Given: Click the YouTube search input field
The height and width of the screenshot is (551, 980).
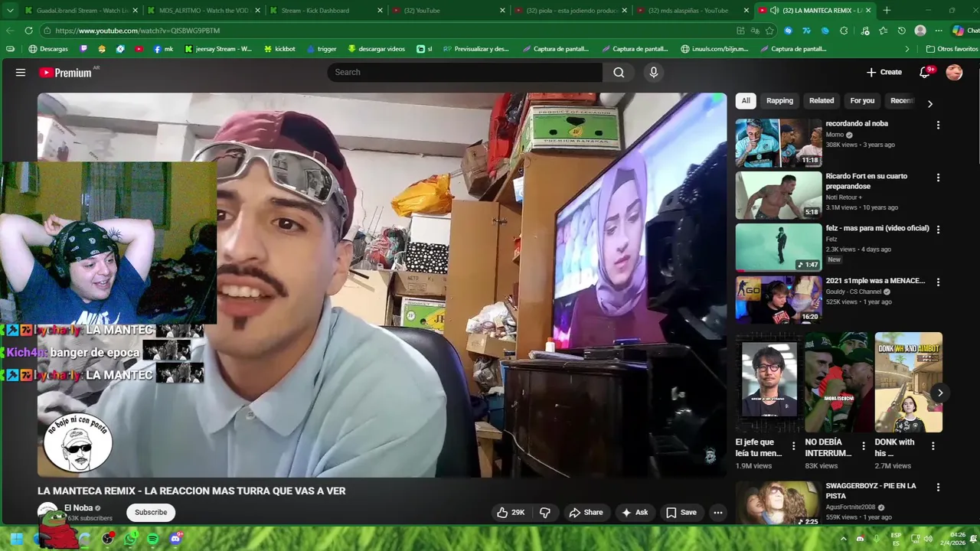Looking at the screenshot, I should point(465,72).
